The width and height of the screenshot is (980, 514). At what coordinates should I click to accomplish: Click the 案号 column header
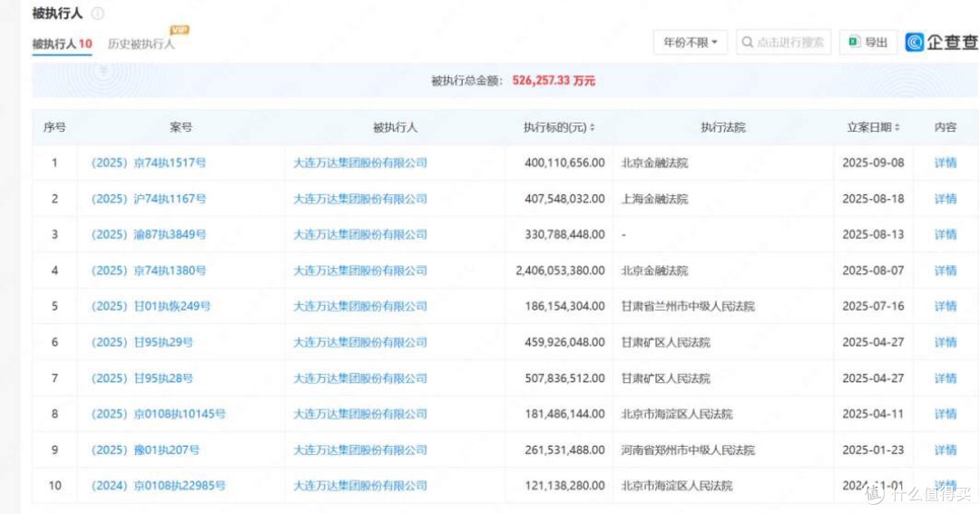181,127
